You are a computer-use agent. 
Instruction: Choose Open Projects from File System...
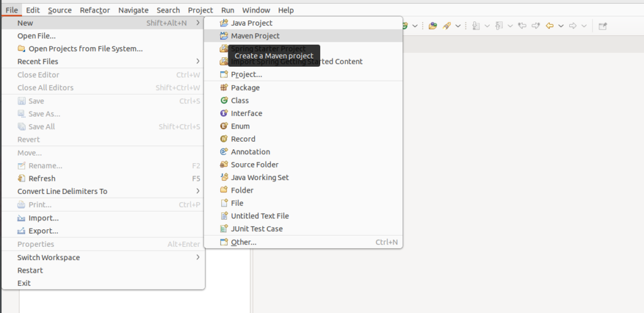(103, 48)
